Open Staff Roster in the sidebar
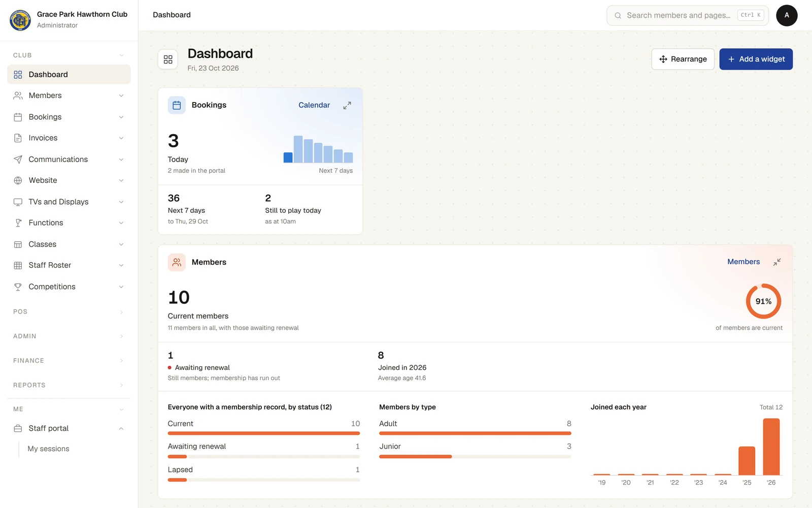Viewport: 812px width, 508px height. pos(69,265)
